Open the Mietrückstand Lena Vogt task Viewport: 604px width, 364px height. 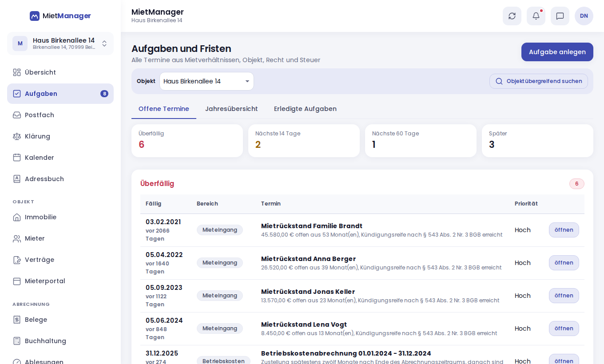[564, 328]
